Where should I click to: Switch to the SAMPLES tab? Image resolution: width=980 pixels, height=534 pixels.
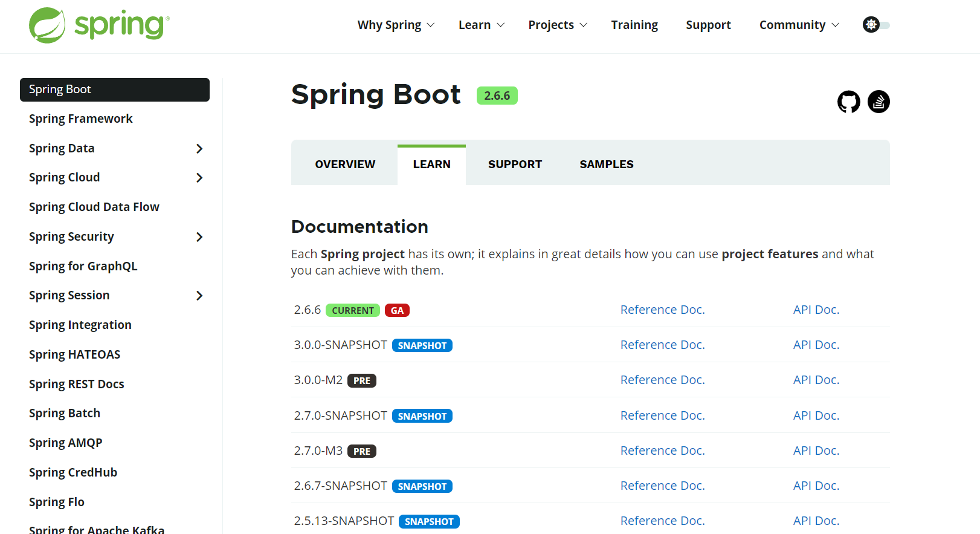coord(607,164)
